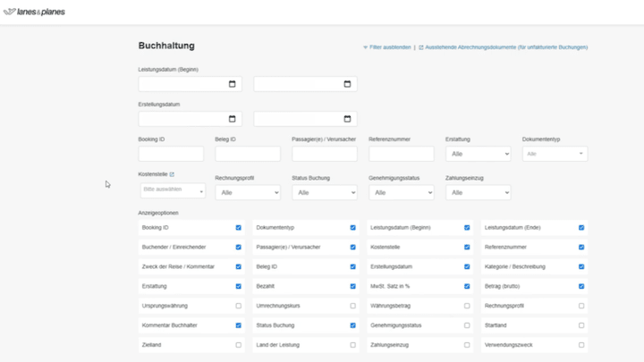Expand the Dokumententyp filter dropdown

coord(555,155)
